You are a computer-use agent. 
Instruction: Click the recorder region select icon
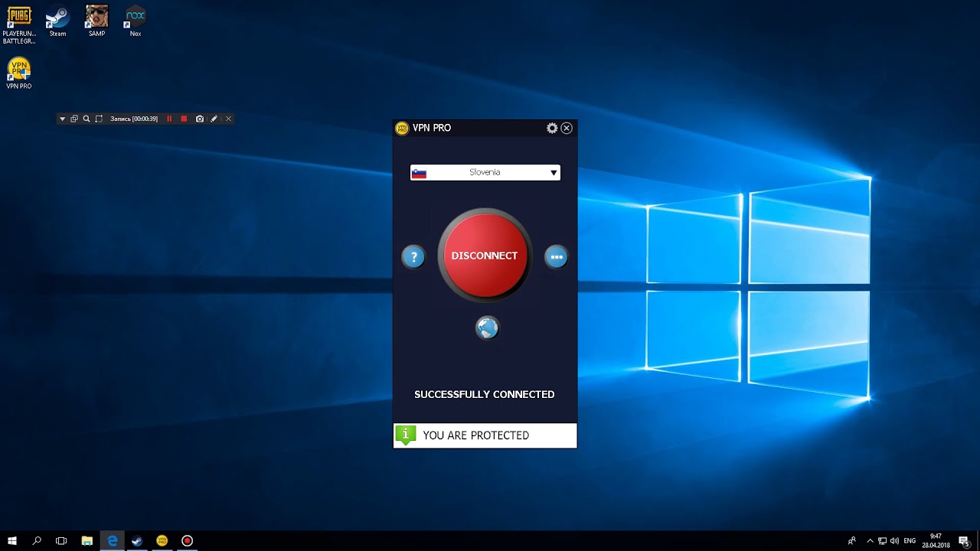tap(99, 119)
